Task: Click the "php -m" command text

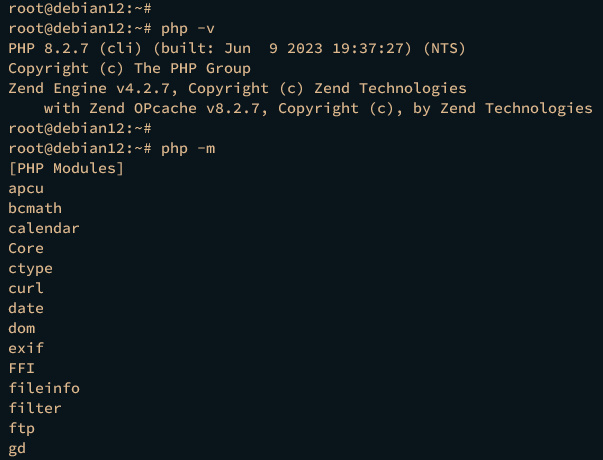Action: coord(186,148)
